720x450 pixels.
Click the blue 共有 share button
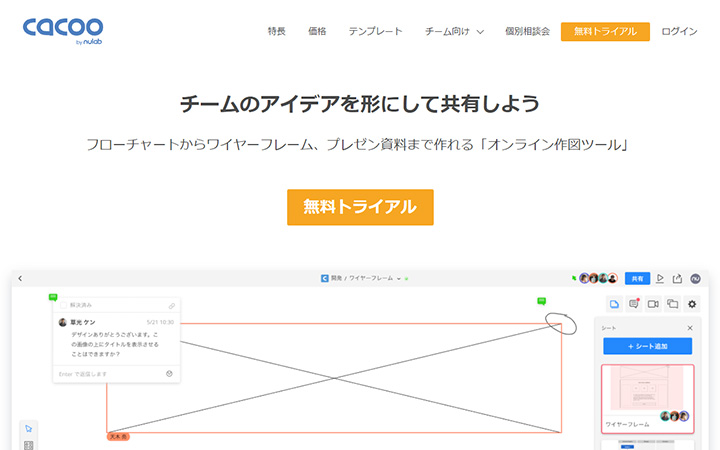(x=637, y=278)
